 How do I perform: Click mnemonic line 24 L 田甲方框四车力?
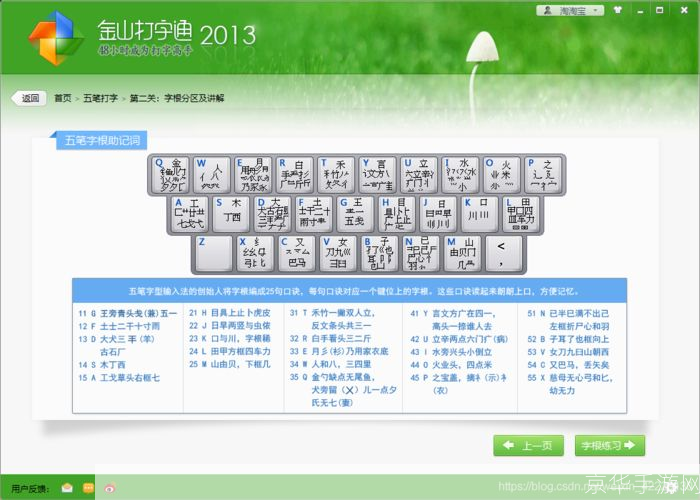click(230, 351)
